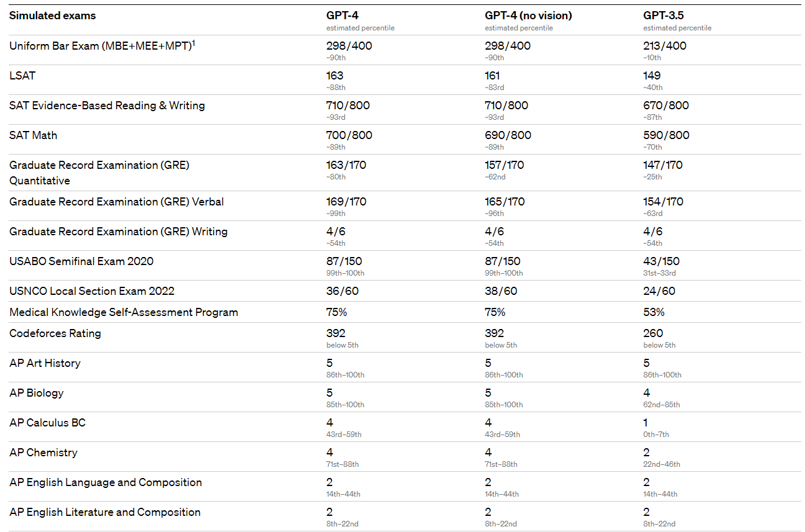Select SAT Math score "700/800"
The image size is (805, 532).
(x=349, y=135)
